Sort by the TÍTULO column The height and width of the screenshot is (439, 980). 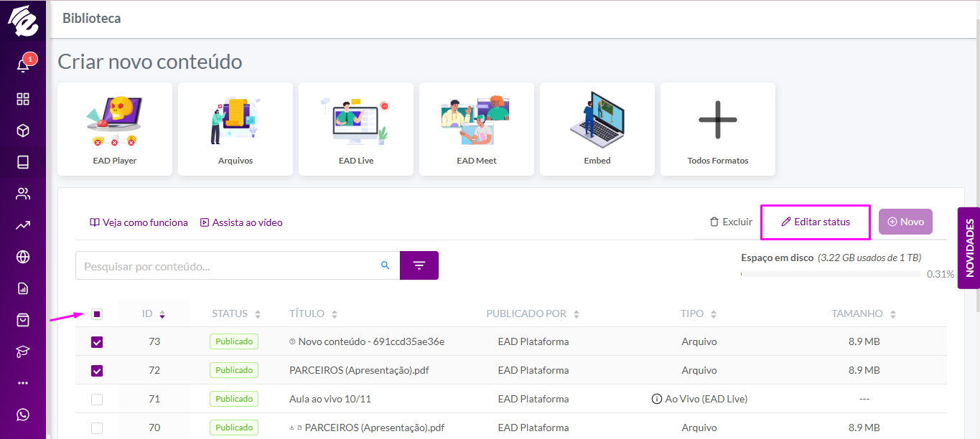(x=313, y=313)
